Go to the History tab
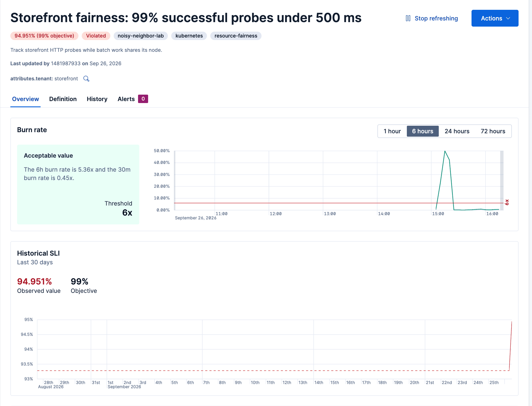532x406 pixels. point(97,99)
